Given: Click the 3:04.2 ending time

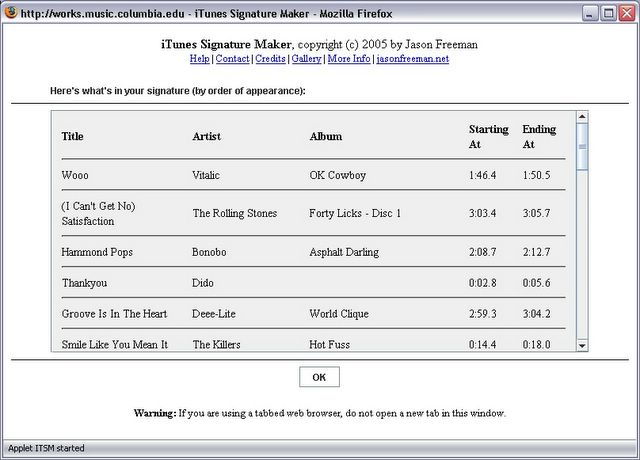Looking at the screenshot, I should [x=536, y=314].
